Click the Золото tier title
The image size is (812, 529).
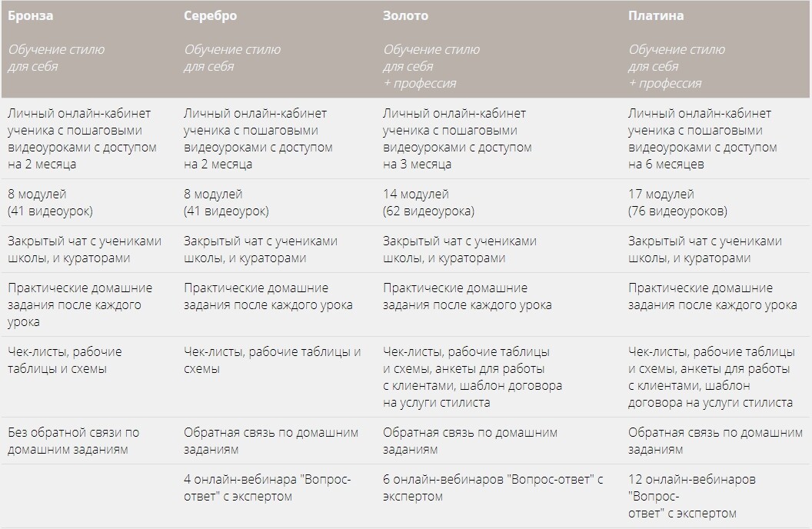point(405,15)
